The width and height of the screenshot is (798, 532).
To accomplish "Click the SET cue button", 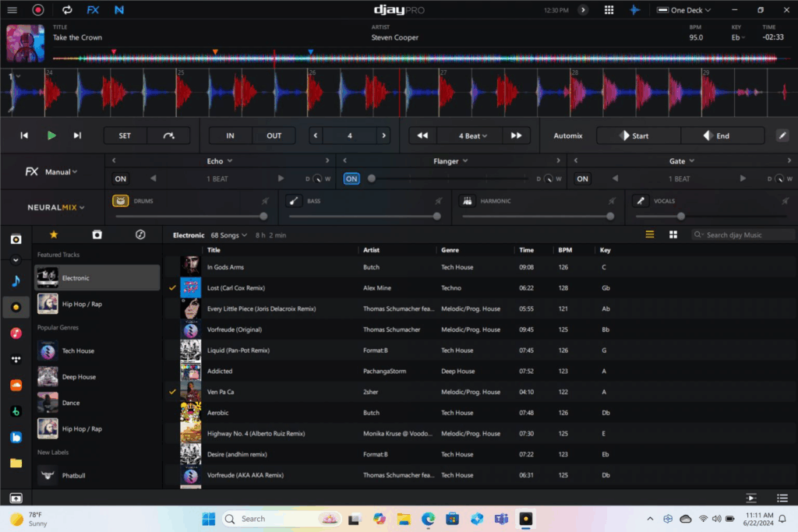I will pyautogui.click(x=125, y=136).
